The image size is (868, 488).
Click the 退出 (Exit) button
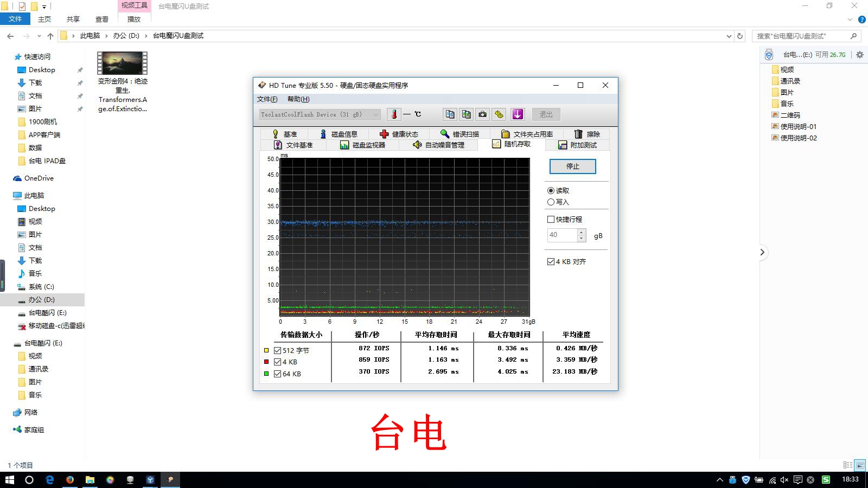click(546, 114)
